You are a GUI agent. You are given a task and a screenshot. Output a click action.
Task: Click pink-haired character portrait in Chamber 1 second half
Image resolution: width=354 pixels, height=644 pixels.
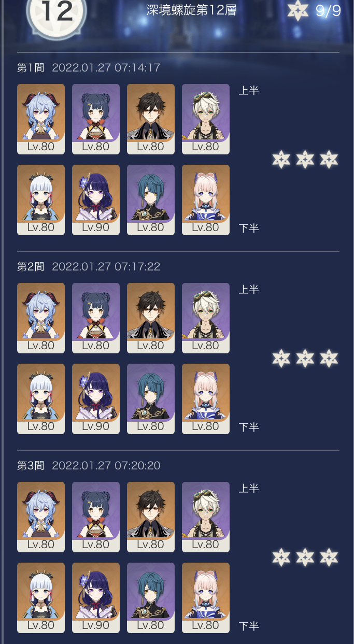pyautogui.click(x=206, y=200)
